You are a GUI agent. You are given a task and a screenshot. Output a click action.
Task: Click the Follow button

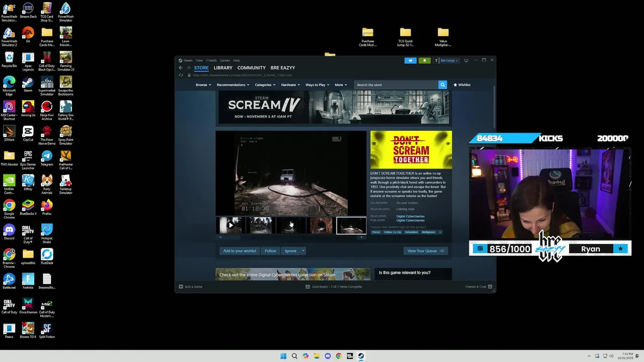tap(271, 251)
